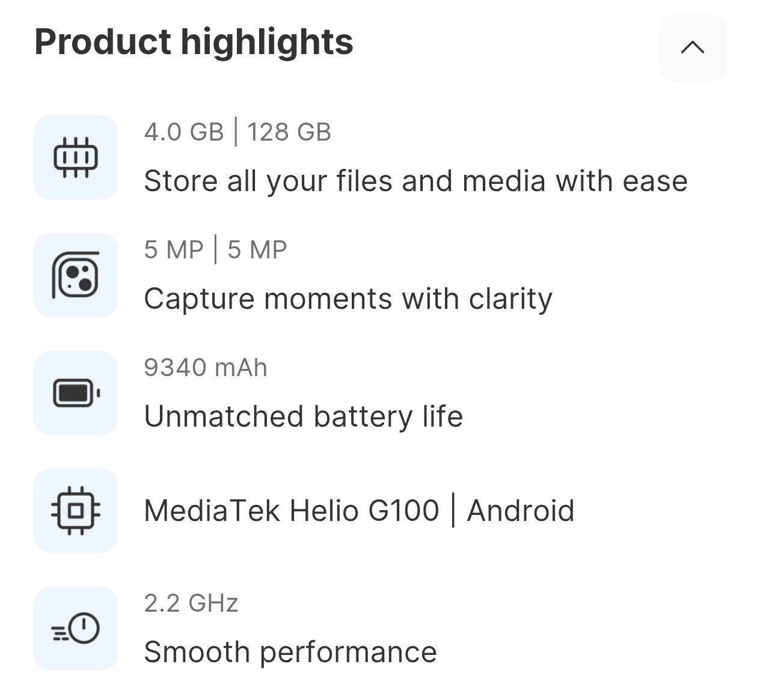
Task: Click the Product highlights heading
Action: coord(194,41)
